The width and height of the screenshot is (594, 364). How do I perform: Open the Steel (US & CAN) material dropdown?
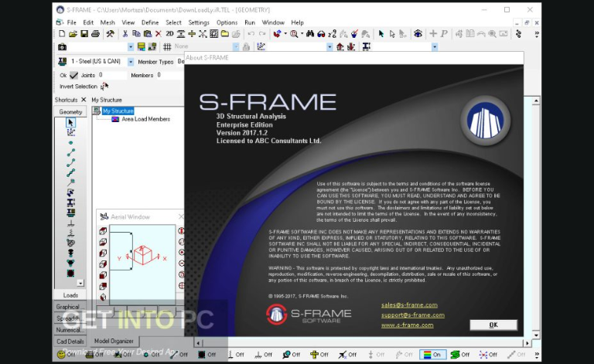click(x=131, y=61)
